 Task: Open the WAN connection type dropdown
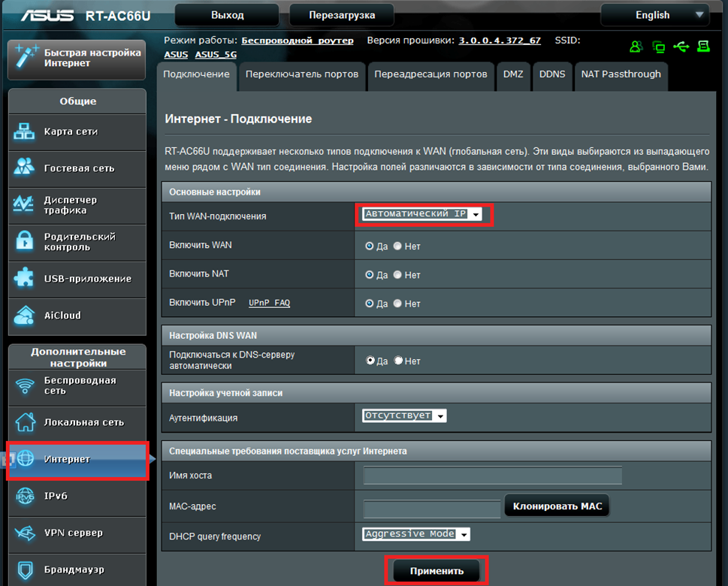click(422, 213)
